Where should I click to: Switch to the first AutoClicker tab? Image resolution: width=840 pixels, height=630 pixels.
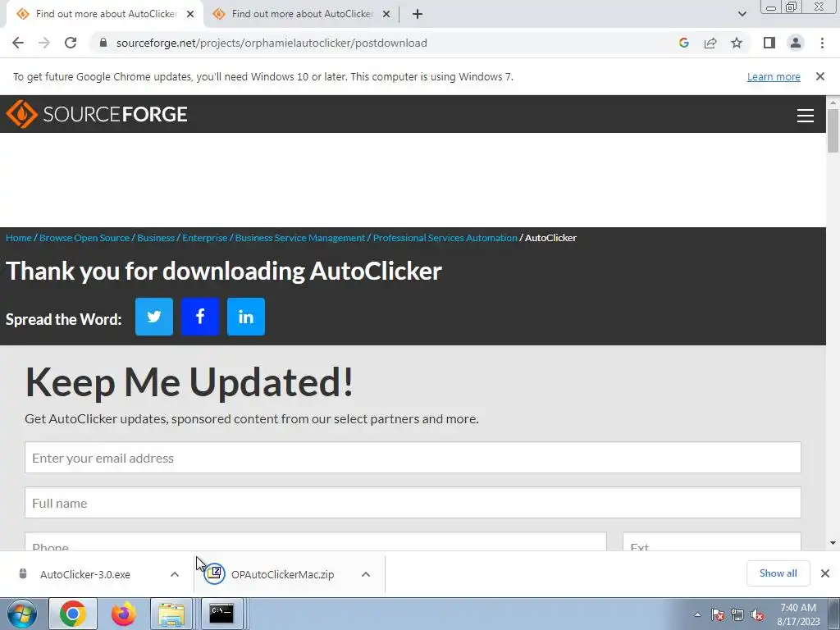pos(104,14)
